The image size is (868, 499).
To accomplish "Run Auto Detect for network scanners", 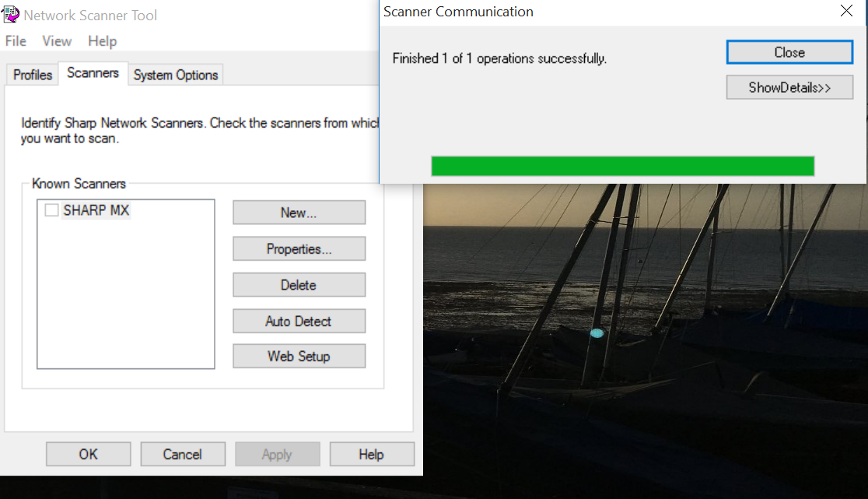I will tap(299, 321).
